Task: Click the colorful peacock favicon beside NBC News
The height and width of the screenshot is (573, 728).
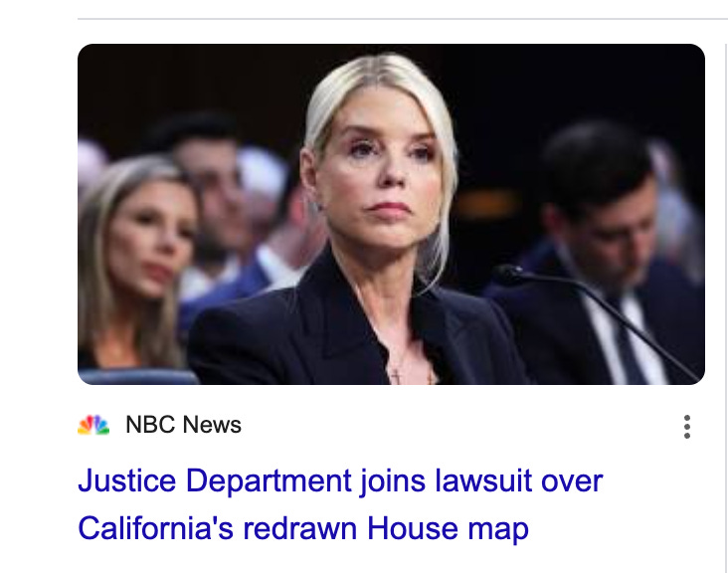Action: tap(93, 425)
